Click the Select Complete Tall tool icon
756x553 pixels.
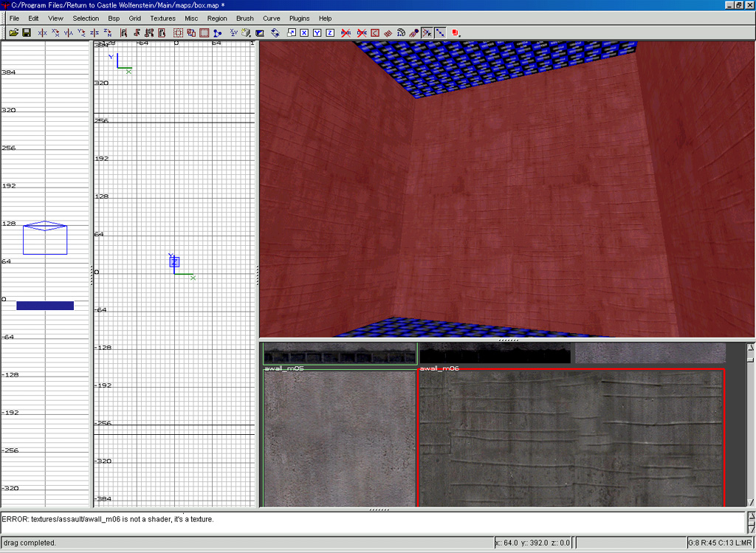click(123, 32)
